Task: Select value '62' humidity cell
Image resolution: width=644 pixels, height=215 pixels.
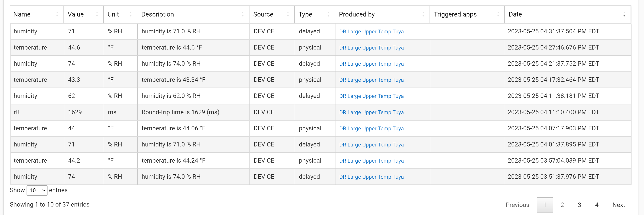Action: (x=84, y=96)
